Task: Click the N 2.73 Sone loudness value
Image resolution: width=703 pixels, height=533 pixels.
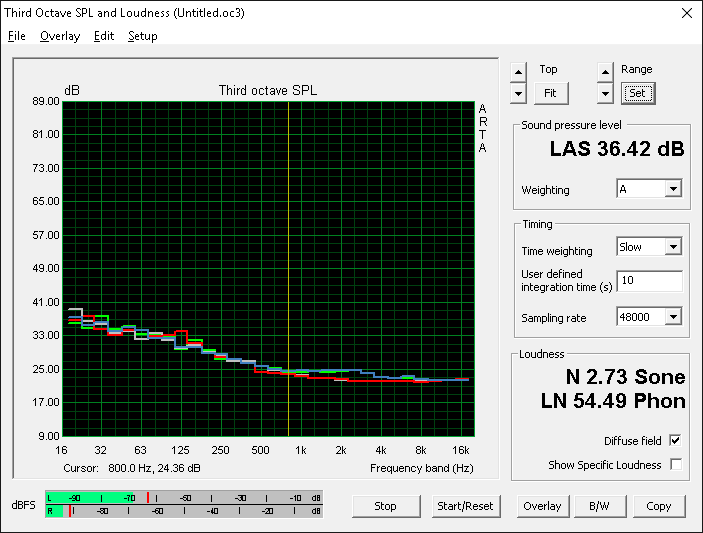Action: [625, 377]
